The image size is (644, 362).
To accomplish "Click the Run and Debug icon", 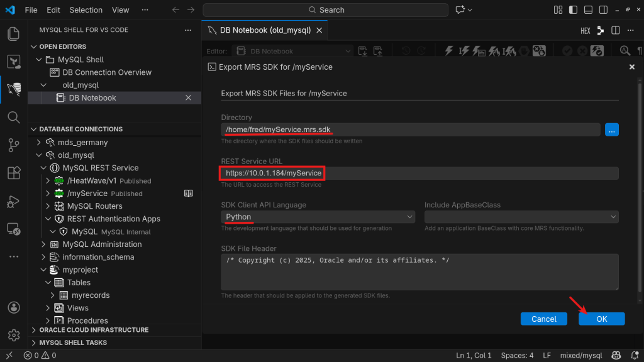I will coord(13,201).
